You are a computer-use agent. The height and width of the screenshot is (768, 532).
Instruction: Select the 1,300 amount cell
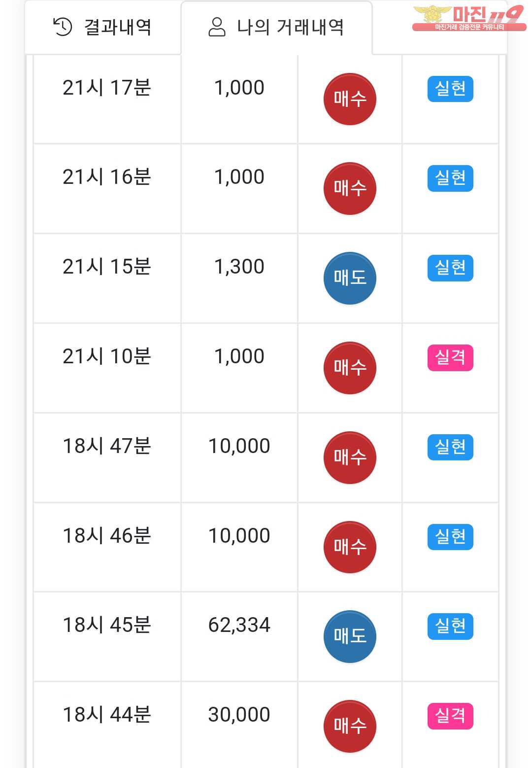(239, 267)
